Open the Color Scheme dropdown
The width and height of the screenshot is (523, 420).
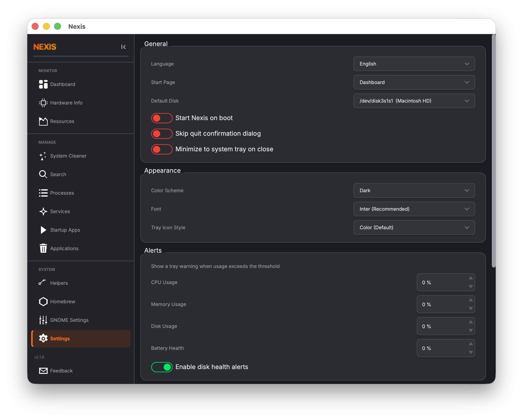pos(414,191)
